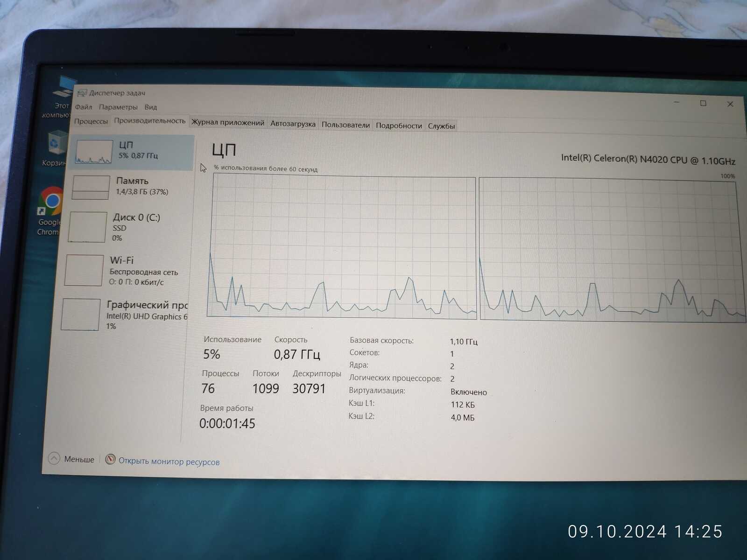Screen dimensions: 747x560
Task: Open the Службы tab
Action: 441,126
